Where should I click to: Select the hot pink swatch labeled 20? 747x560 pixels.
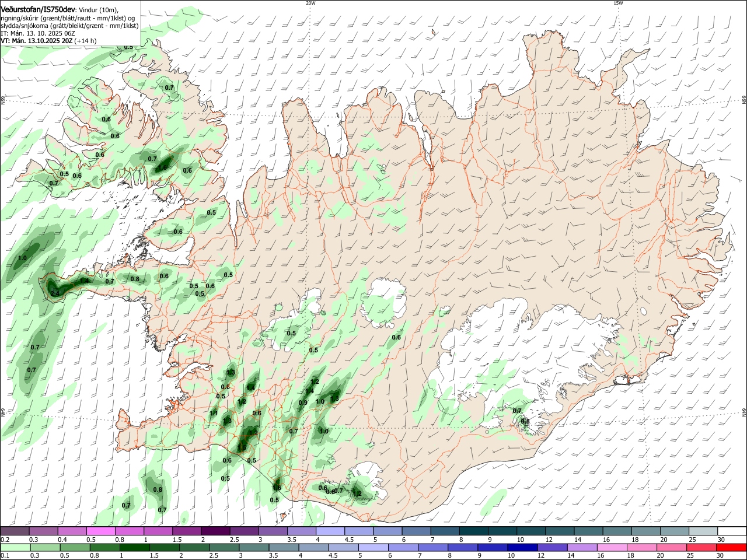[671, 548]
